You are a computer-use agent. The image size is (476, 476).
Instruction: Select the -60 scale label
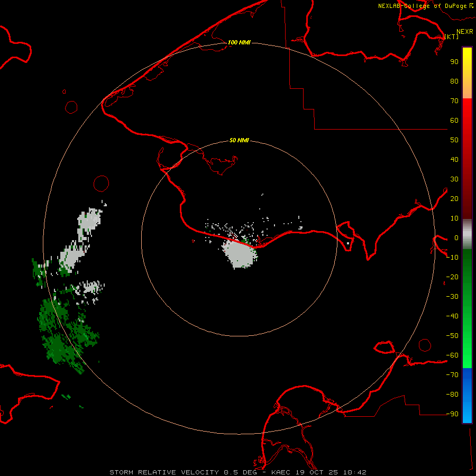pyautogui.click(x=452, y=355)
